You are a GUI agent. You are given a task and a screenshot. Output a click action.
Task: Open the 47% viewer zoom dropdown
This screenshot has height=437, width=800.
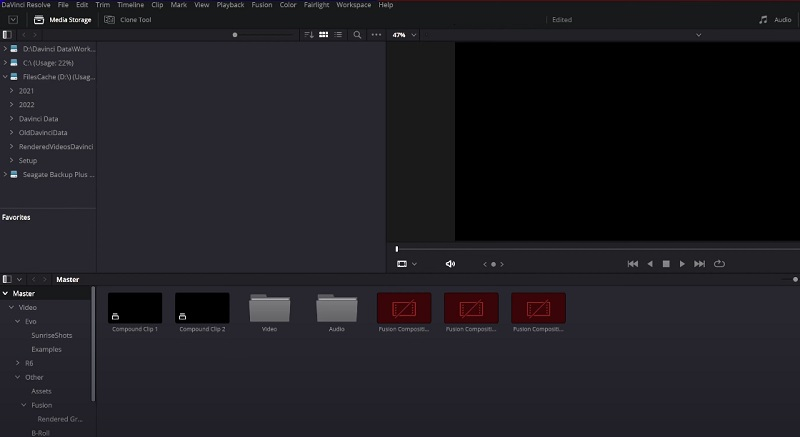(x=404, y=35)
